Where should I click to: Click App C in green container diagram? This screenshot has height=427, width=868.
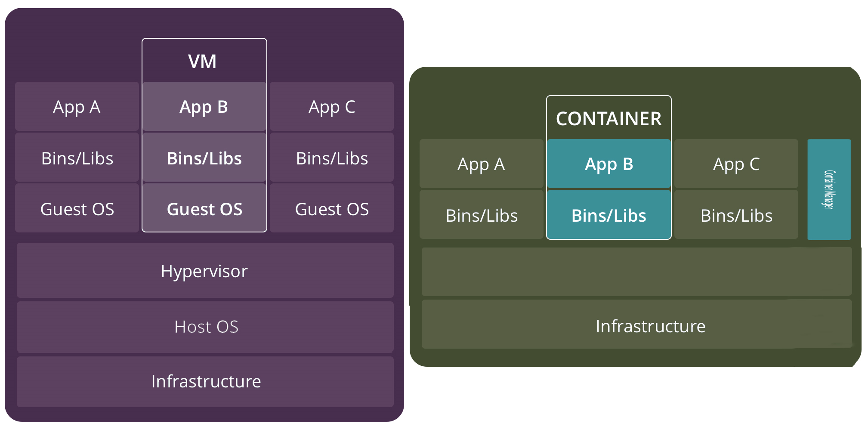[736, 164]
